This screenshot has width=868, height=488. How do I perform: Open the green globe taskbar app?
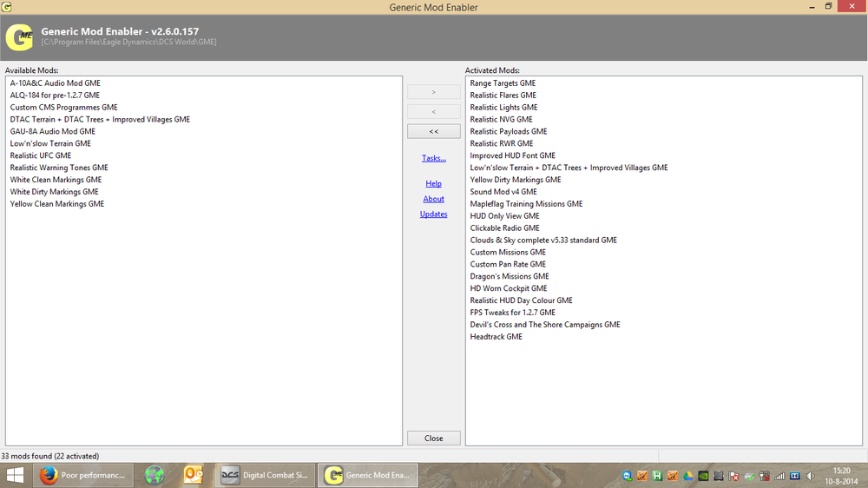(x=155, y=475)
